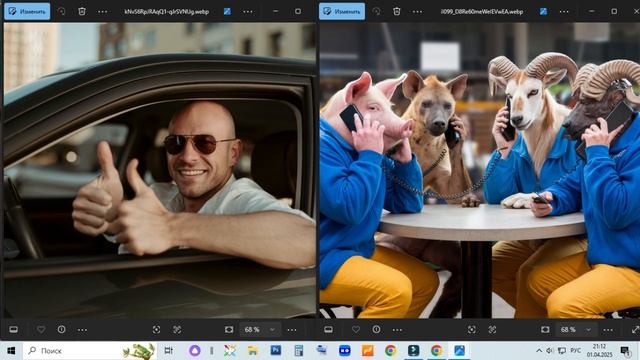Viewport: 640px width, 360px height.
Task: Open Task View from the taskbar
Action: (x=168, y=351)
